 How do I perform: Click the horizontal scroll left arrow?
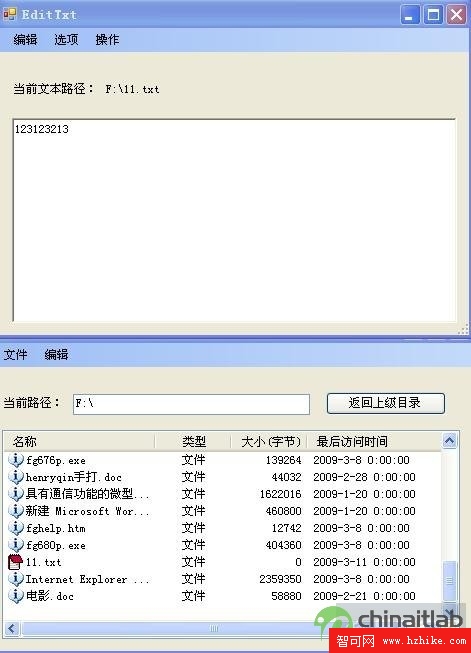(11, 628)
